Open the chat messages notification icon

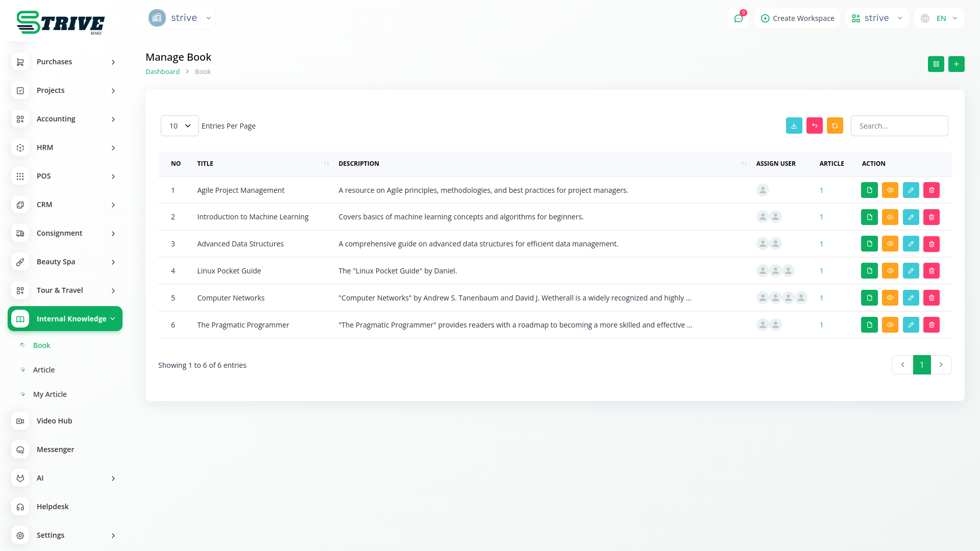[x=738, y=18]
